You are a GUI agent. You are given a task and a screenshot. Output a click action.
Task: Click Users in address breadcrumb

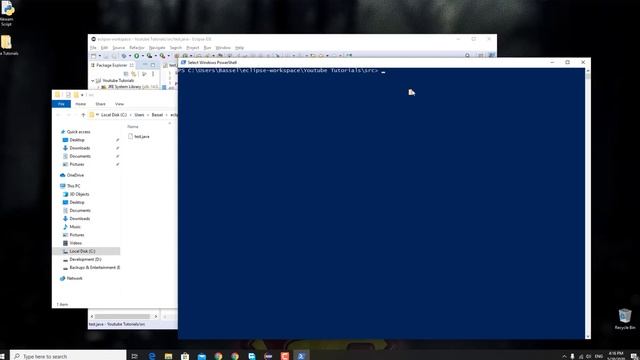(x=139, y=115)
